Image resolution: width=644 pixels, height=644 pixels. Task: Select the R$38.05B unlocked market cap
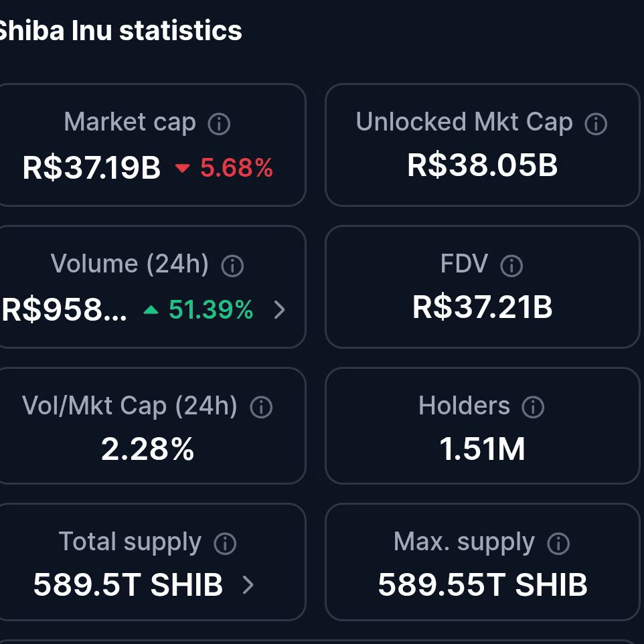[482, 165]
